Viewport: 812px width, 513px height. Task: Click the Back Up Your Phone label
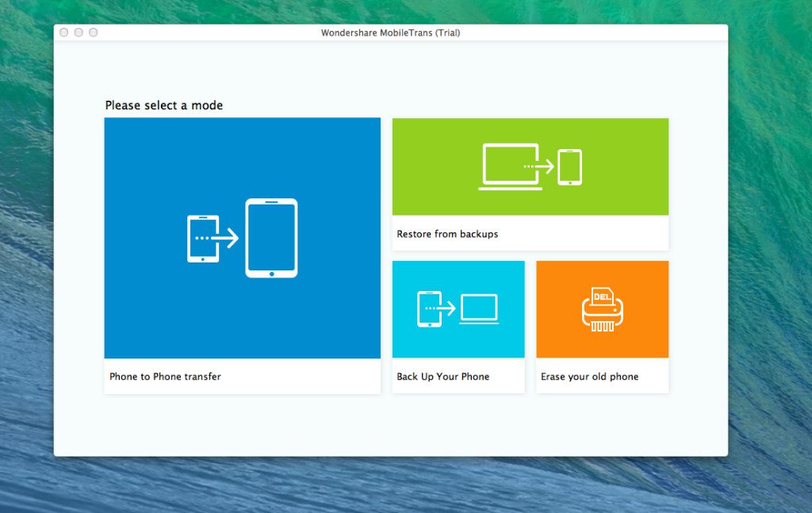(x=442, y=377)
